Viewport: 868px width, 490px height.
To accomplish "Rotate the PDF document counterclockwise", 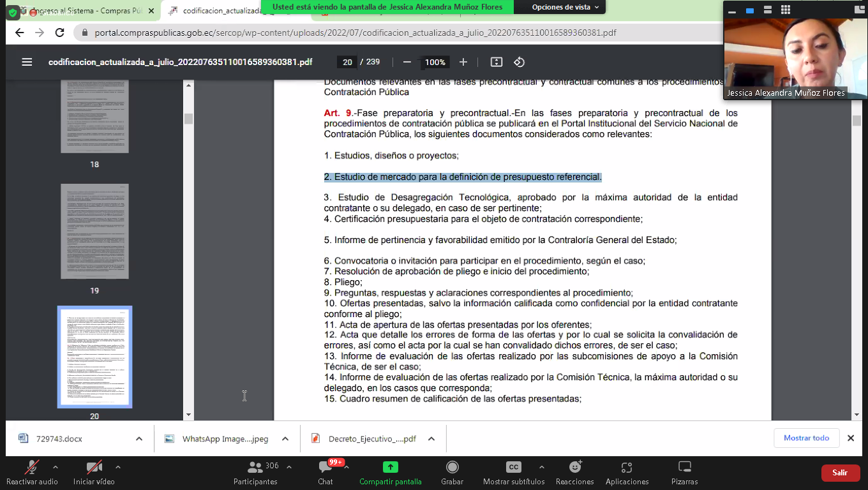I will (519, 62).
